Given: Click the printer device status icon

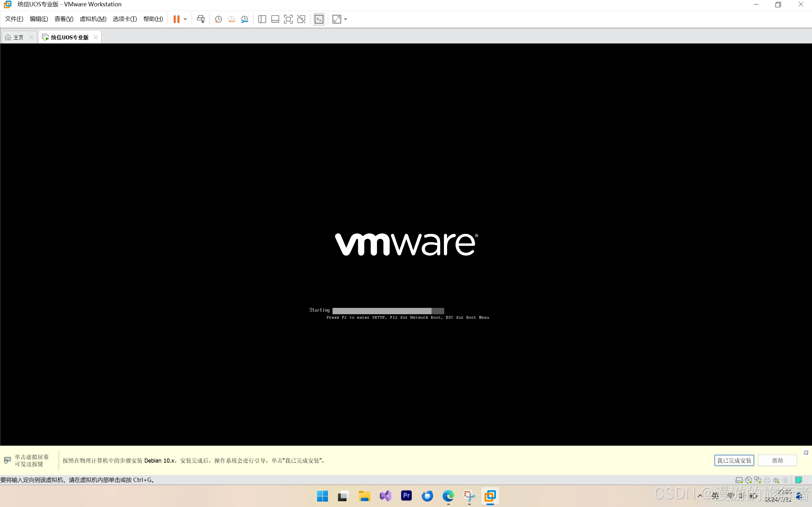Looking at the screenshot, I should pyautogui.click(x=767, y=480).
